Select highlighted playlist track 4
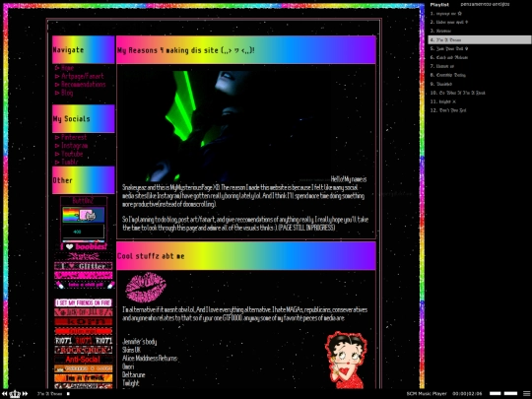Image resolution: width=532 pixels, height=399 pixels. point(480,39)
